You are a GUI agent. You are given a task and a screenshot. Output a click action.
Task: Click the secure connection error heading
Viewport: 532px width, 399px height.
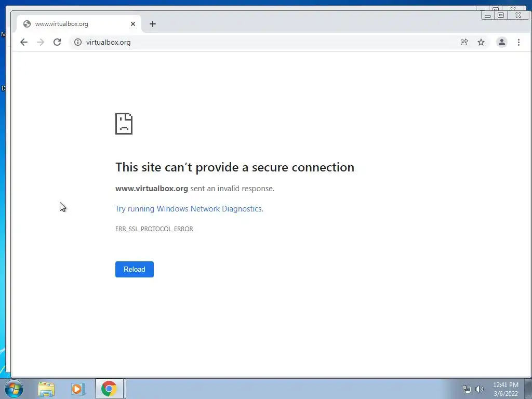235,167
